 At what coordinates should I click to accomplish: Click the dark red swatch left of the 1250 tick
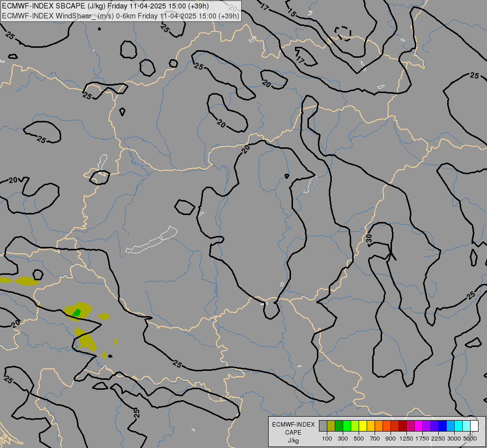point(402,426)
